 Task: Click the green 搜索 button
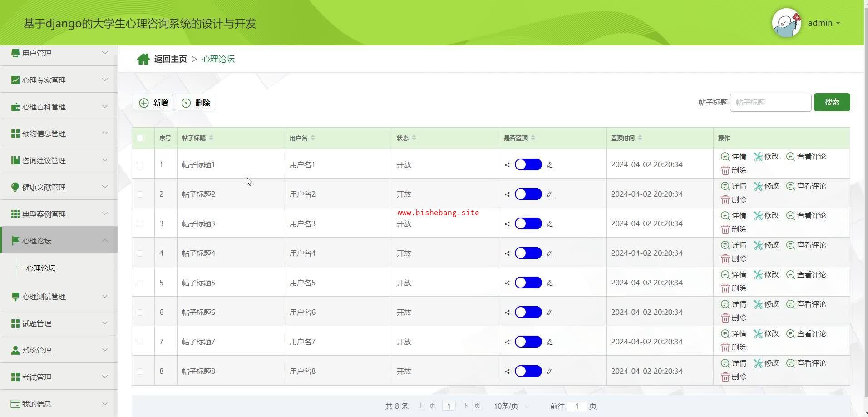831,102
